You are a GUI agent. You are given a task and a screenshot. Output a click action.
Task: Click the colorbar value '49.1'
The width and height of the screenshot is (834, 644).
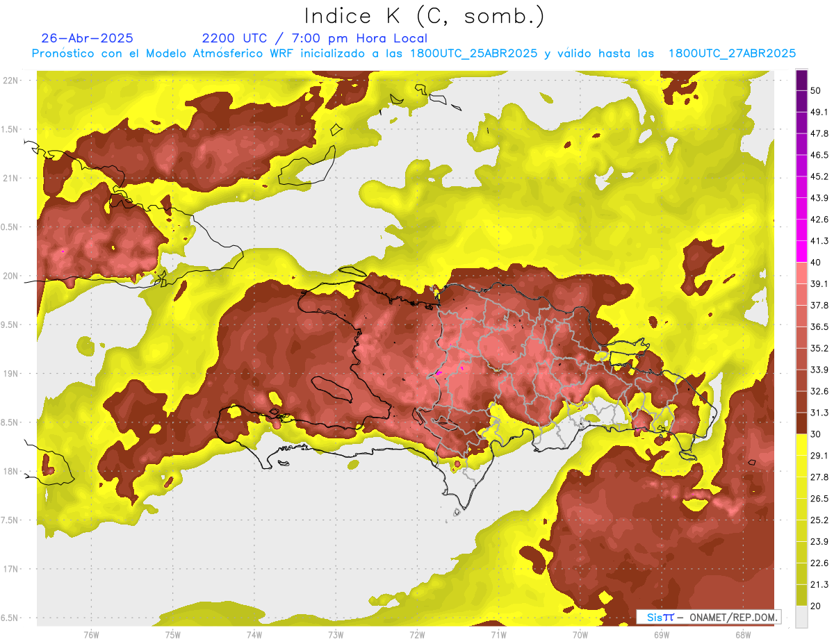coord(819,112)
